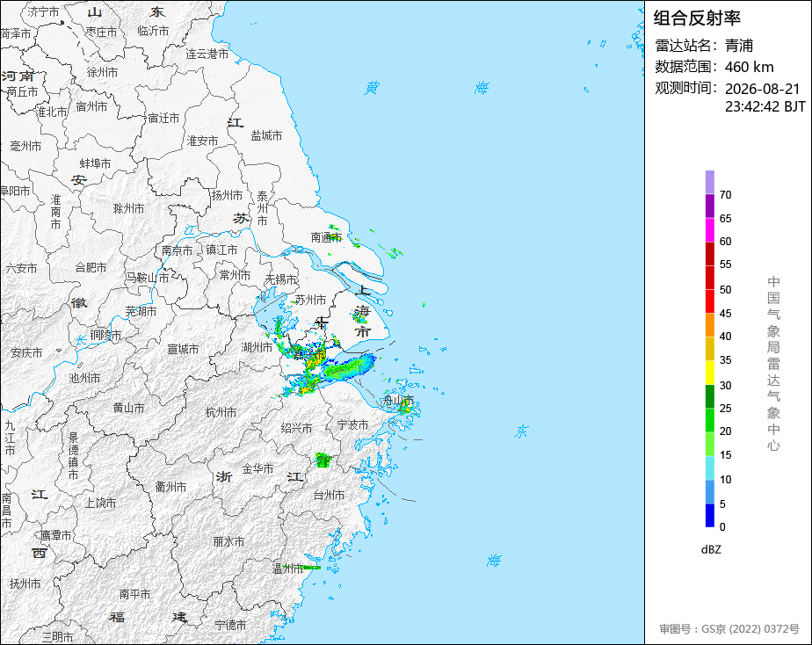
Task: Click the 杭州市 map label
Action: [221, 412]
